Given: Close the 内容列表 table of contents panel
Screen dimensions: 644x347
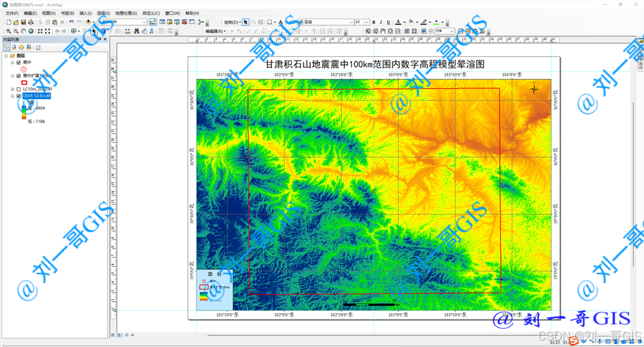Looking at the screenshot, I should 105,39.
